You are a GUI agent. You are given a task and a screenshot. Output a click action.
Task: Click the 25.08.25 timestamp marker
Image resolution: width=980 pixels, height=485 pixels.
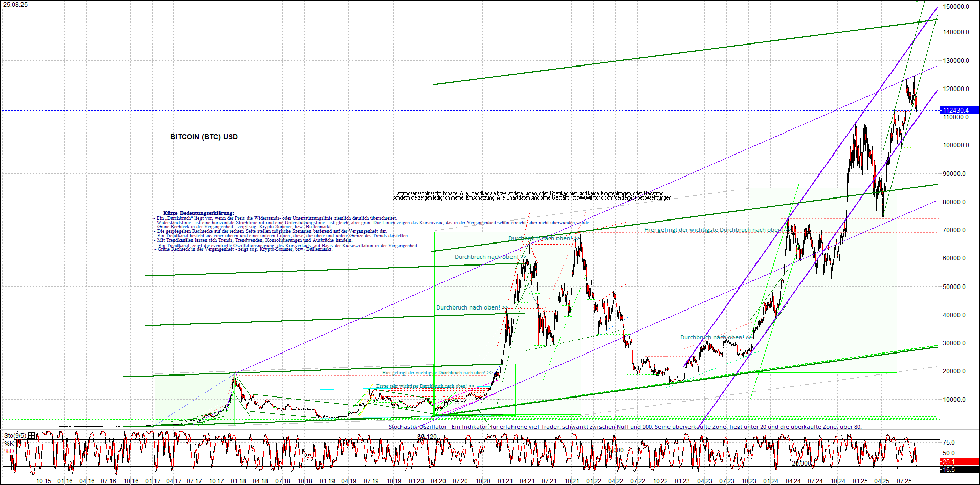pos(15,3)
